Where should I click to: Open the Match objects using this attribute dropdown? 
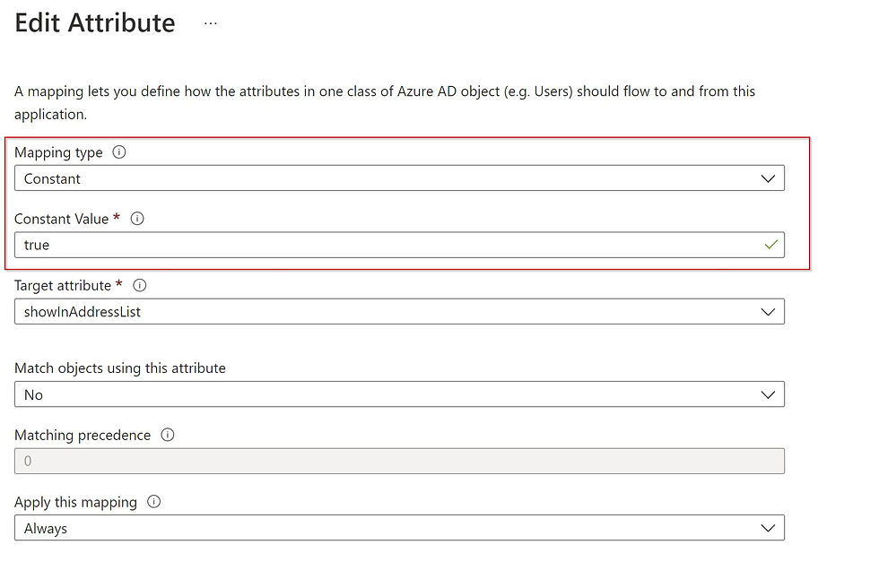point(399,394)
